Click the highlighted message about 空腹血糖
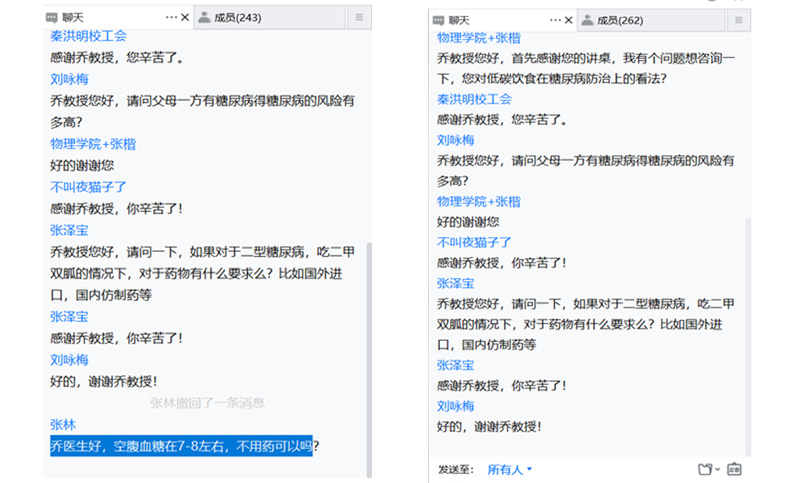Image resolution: width=798 pixels, height=483 pixels. point(181,447)
